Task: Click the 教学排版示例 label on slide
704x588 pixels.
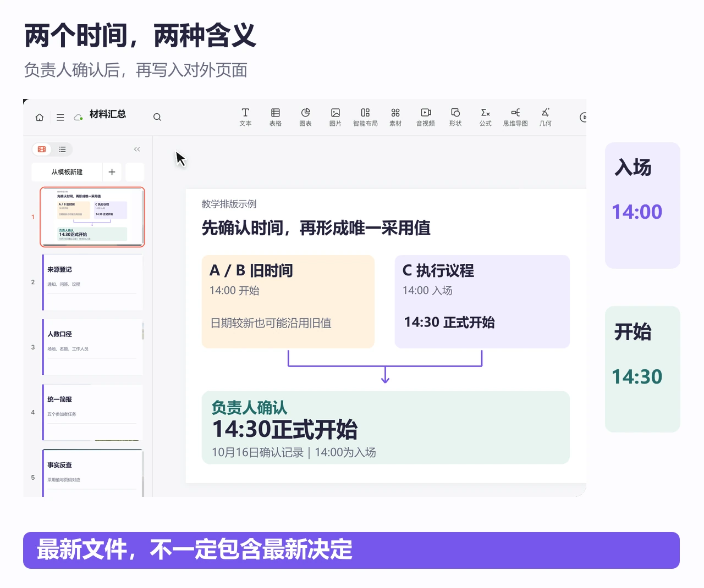Action: coord(229,204)
